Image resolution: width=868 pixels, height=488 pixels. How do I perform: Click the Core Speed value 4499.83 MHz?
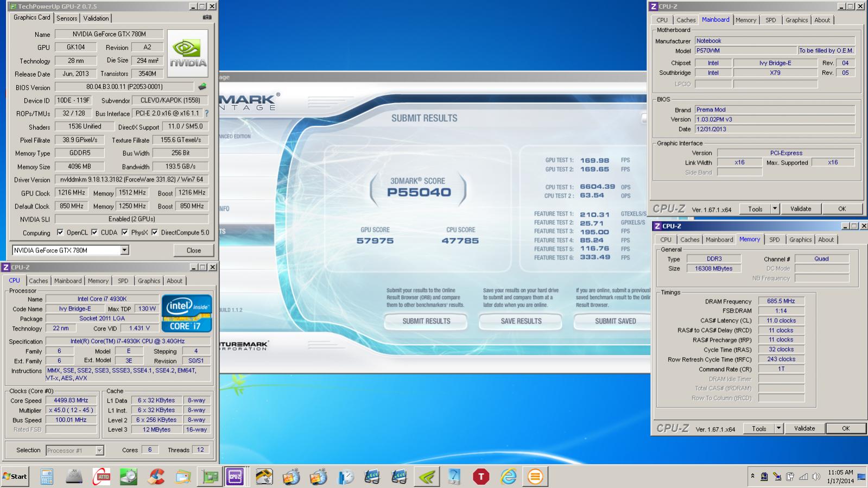[x=71, y=401]
